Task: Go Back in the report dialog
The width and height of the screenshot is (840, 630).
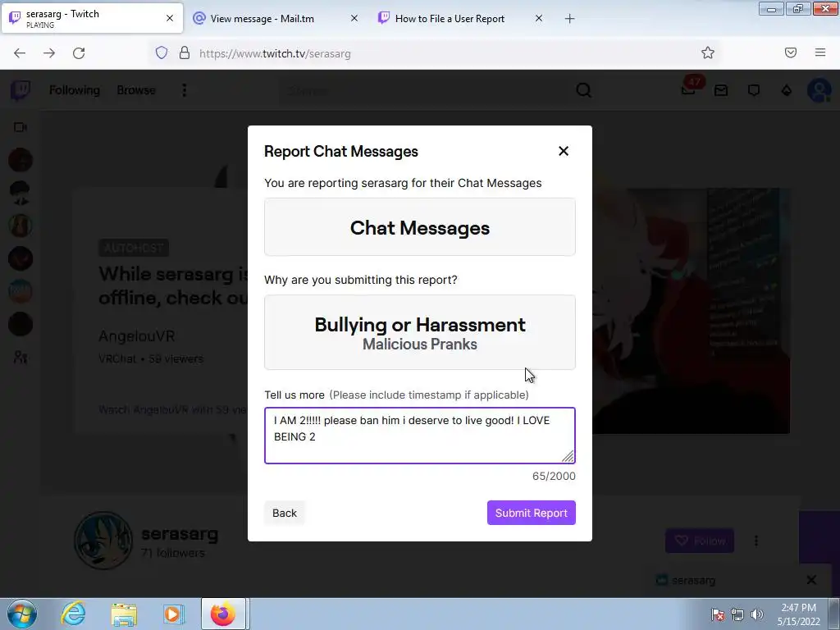Action: (285, 513)
